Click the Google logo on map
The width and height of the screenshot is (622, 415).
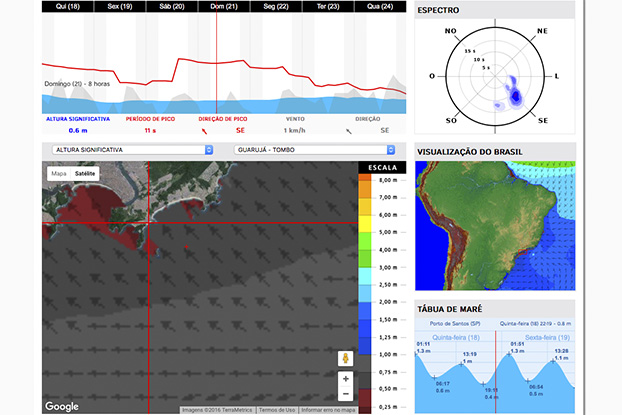[x=61, y=406]
